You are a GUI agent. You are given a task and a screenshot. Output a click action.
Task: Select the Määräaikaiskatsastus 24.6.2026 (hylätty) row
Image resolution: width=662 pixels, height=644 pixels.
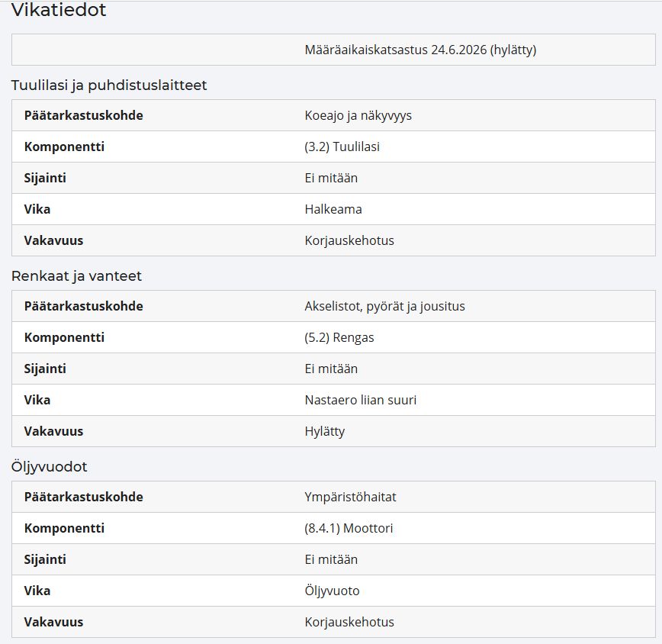(333, 50)
